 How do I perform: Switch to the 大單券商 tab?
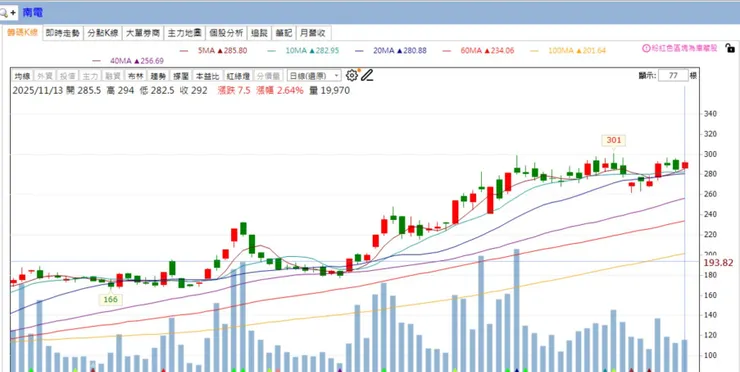point(143,33)
